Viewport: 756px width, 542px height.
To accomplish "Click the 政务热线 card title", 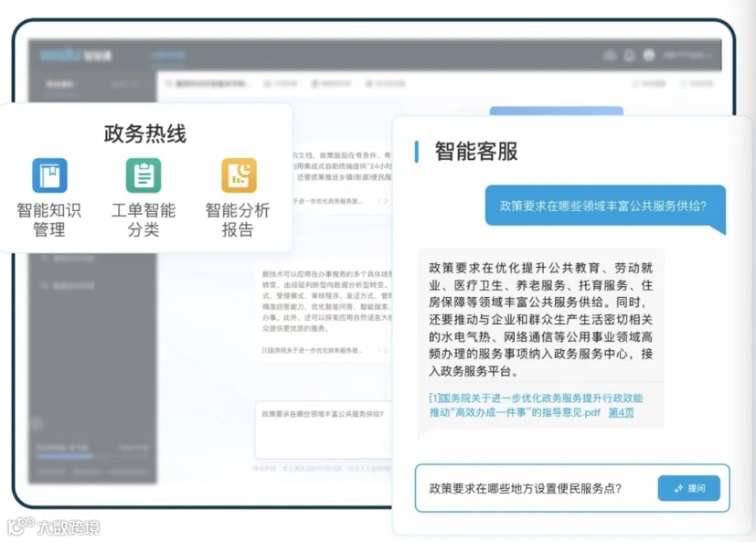I will coord(145,133).
